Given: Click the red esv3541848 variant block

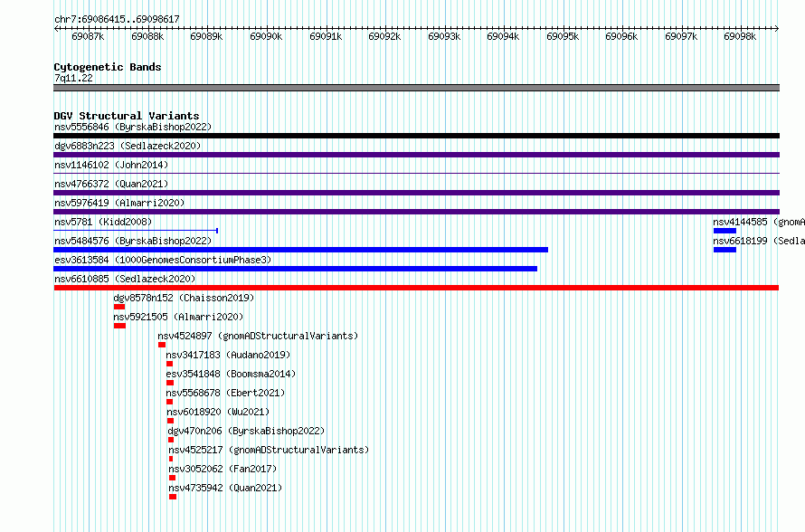Looking at the screenshot, I should (170, 383).
